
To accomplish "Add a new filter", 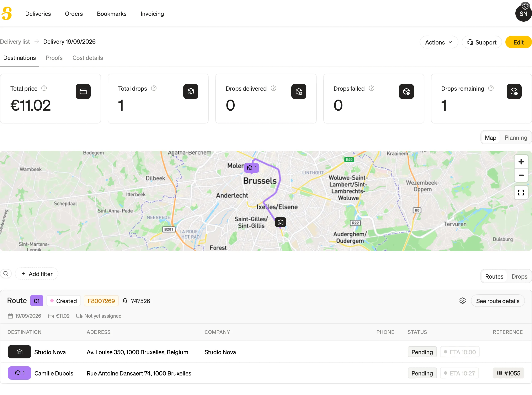I will [37, 274].
